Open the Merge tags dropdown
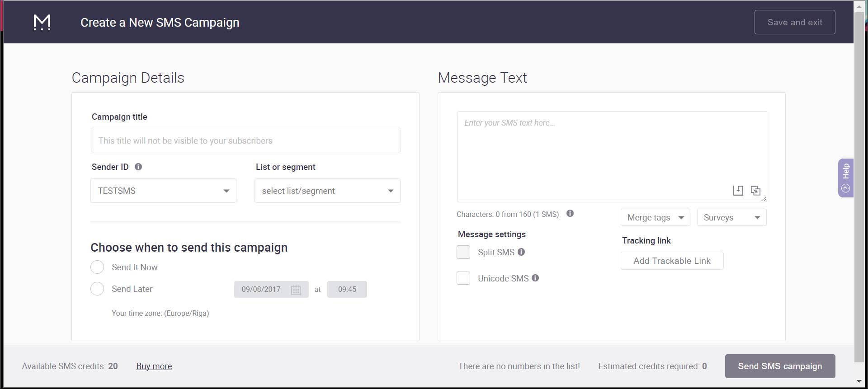The height and width of the screenshot is (389, 868). tap(655, 217)
